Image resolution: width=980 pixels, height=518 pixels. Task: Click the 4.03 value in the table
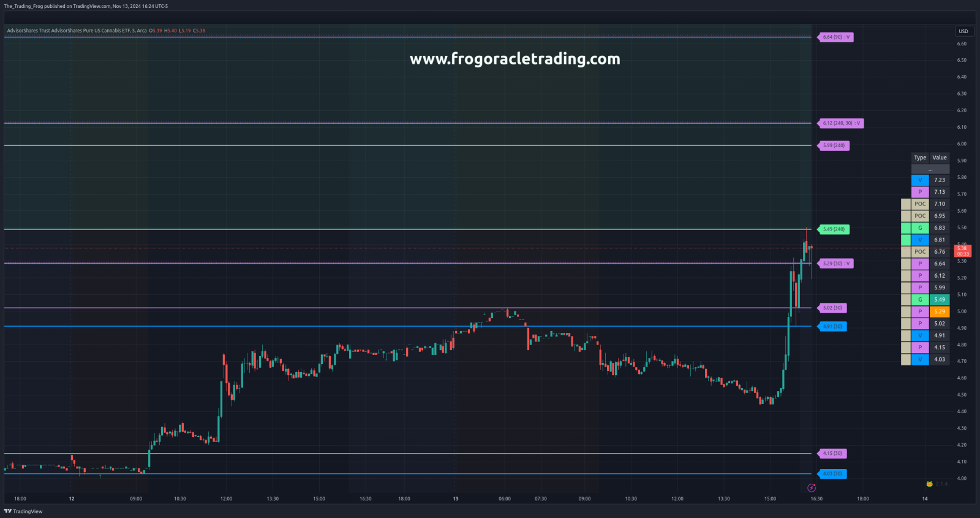tap(940, 359)
